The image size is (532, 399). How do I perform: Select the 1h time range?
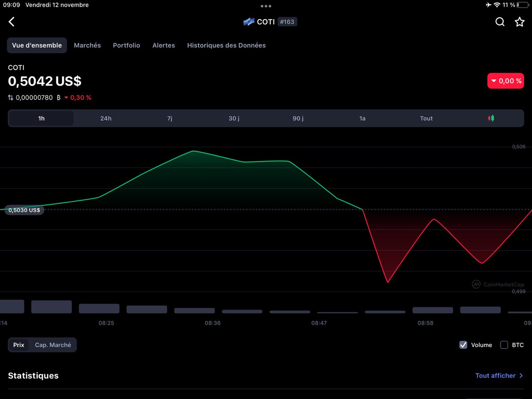[x=41, y=118]
